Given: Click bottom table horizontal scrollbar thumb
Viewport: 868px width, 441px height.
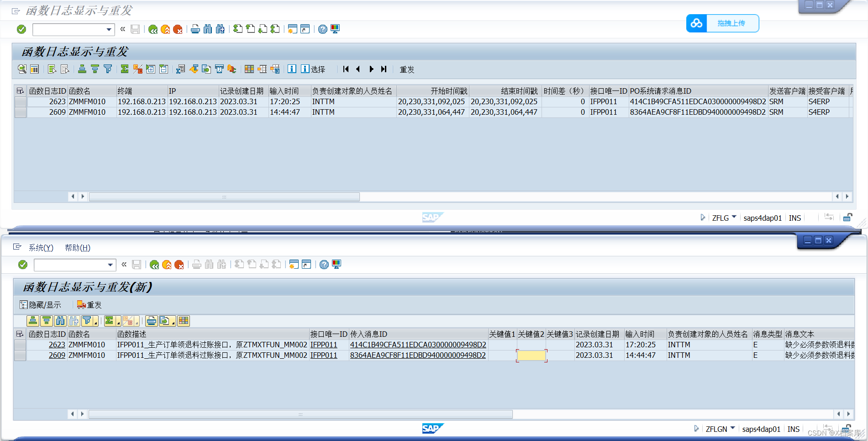Looking at the screenshot, I should pos(300,414).
